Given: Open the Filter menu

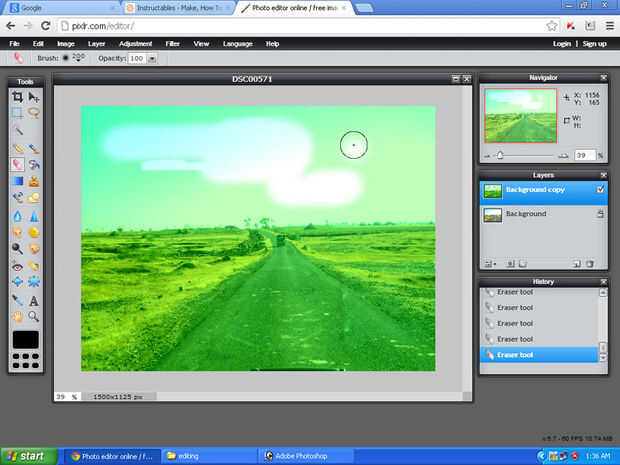Looking at the screenshot, I should point(173,44).
